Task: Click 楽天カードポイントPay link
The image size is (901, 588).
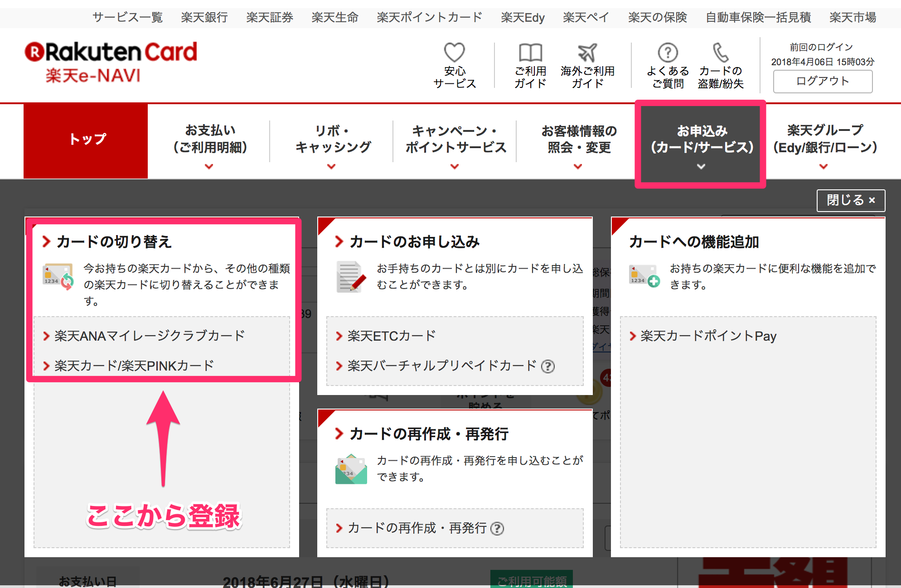Action: 708,336
